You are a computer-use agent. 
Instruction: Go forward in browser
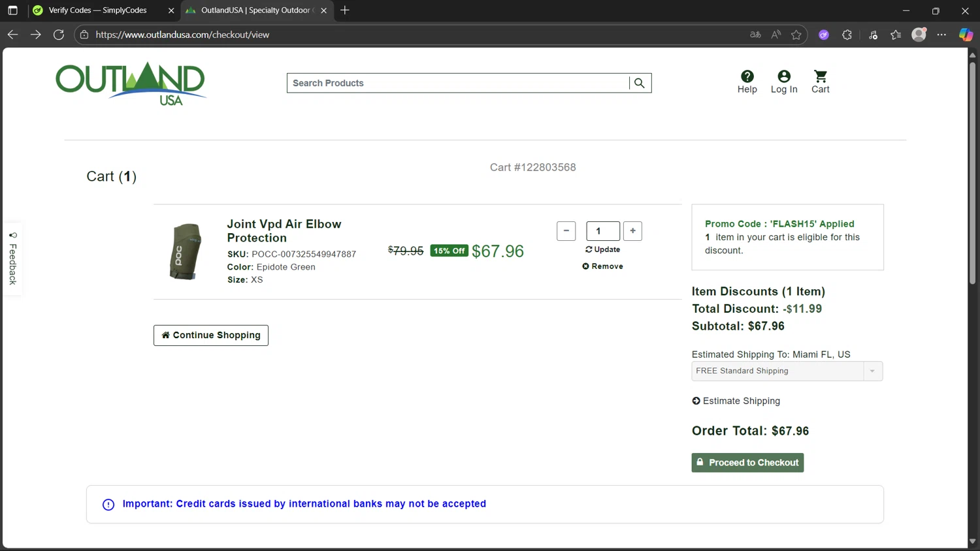tap(35, 35)
